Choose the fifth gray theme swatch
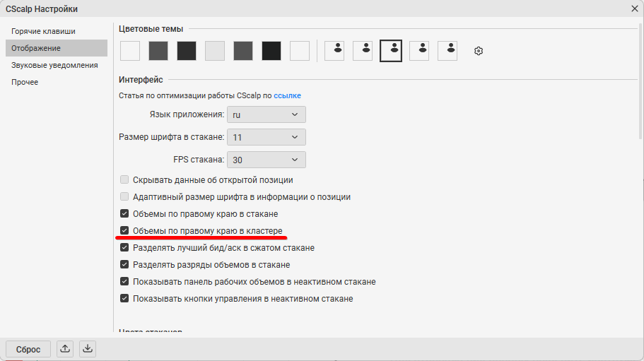This screenshot has height=361, width=644. [x=243, y=51]
